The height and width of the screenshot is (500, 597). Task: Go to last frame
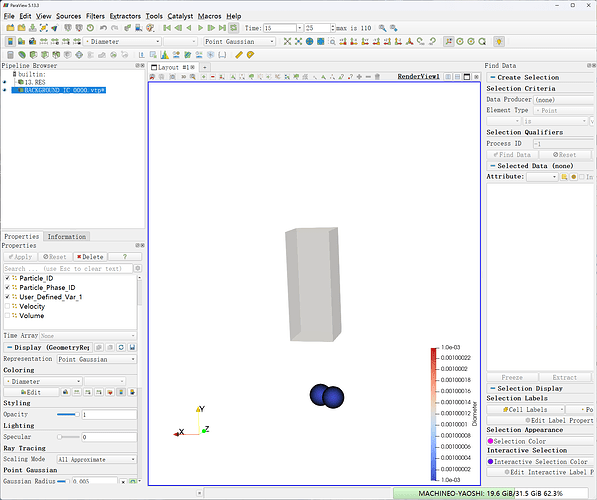[222, 28]
